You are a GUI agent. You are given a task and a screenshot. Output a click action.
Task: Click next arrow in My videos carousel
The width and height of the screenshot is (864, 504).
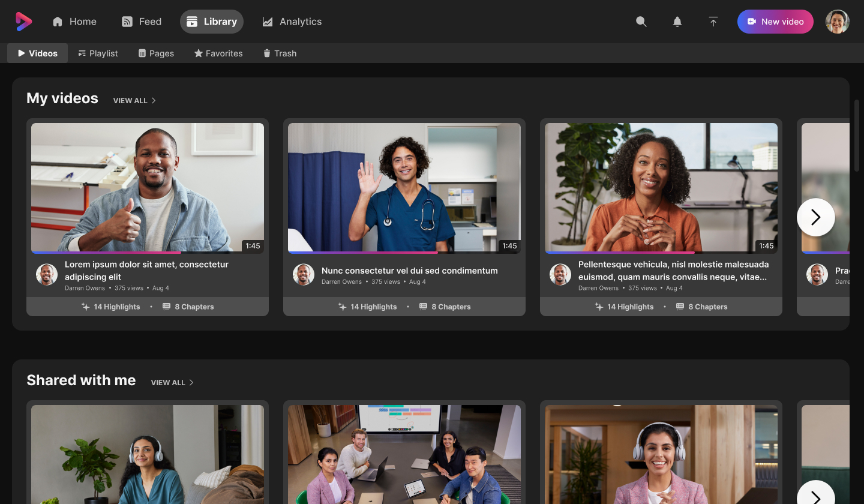[816, 217]
